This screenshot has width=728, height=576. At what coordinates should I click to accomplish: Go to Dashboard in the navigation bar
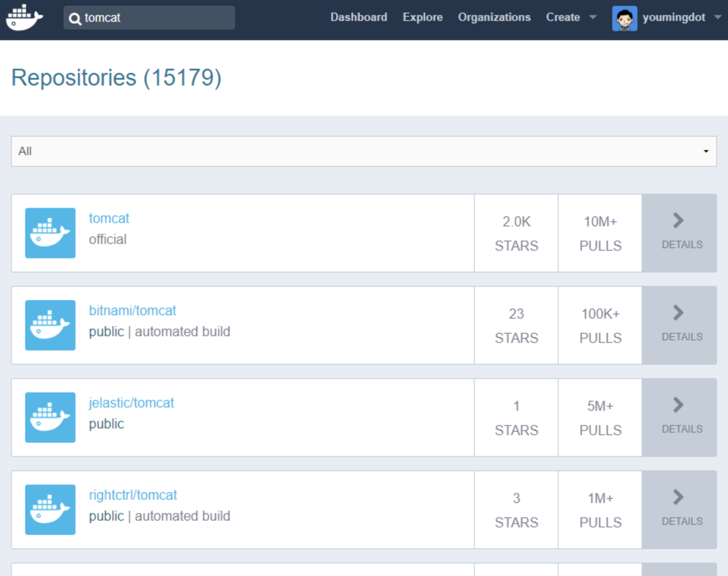[359, 17]
